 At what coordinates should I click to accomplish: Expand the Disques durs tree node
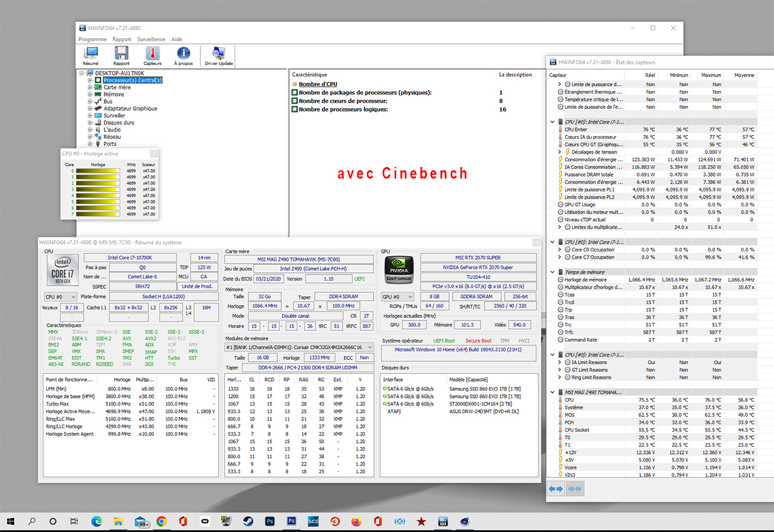[90, 123]
